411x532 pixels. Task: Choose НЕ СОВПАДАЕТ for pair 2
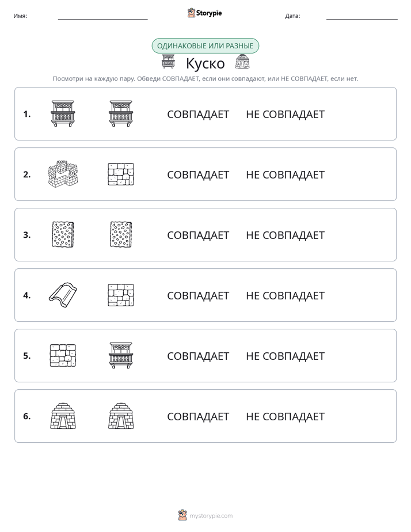[285, 174]
